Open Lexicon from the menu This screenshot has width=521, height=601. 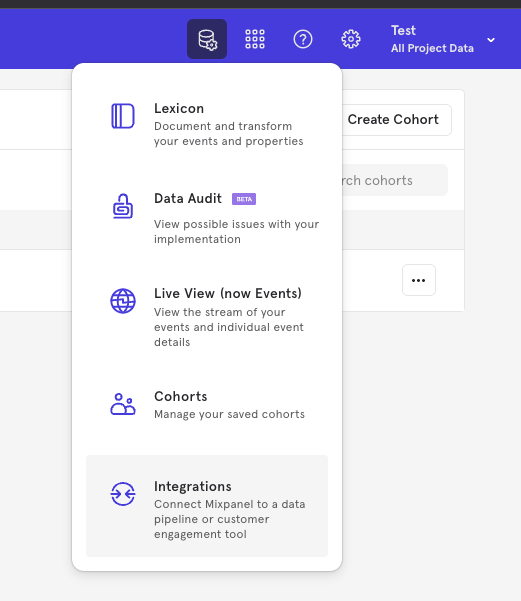point(207,124)
